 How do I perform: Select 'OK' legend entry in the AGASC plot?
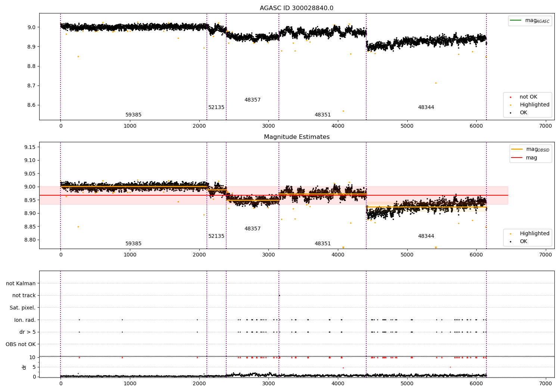[523, 113]
